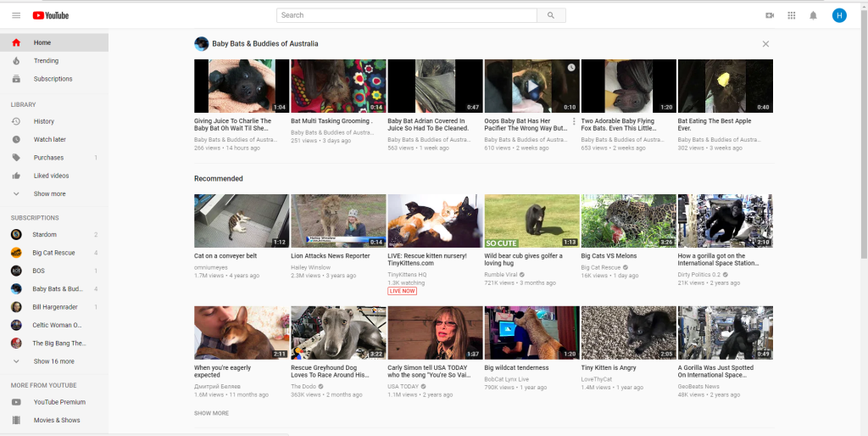Screen dimensions: 868x436
Task: Click the YouTube Premium play icon
Action: pyautogui.click(x=16, y=402)
